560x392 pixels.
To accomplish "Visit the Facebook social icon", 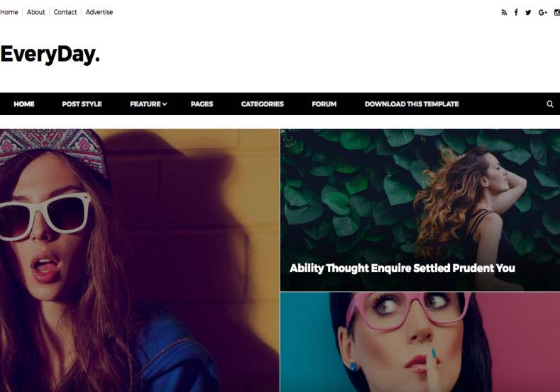I will 516,13.
